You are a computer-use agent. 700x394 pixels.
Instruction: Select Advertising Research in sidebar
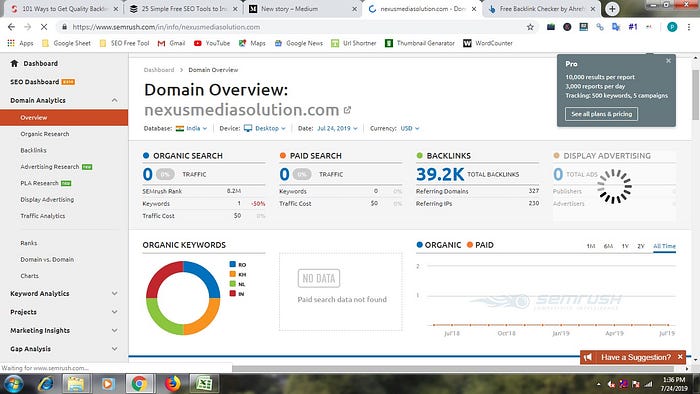(50, 167)
